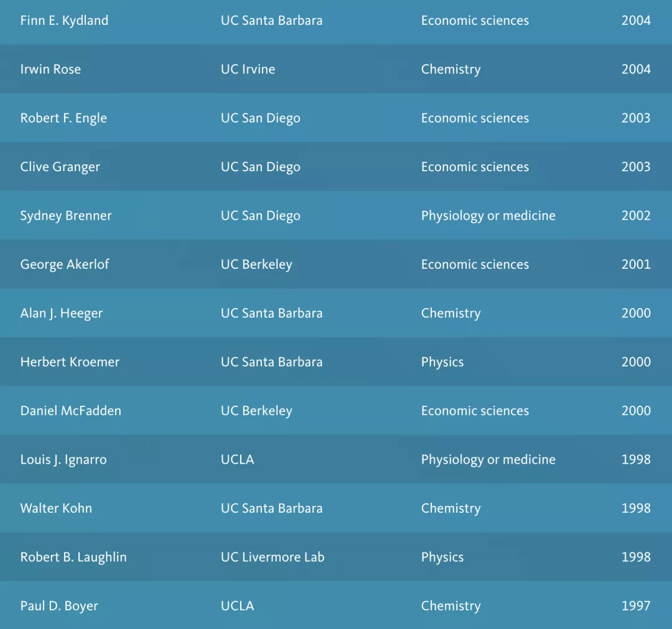Select the UC Livermore Lab cell

(x=273, y=557)
